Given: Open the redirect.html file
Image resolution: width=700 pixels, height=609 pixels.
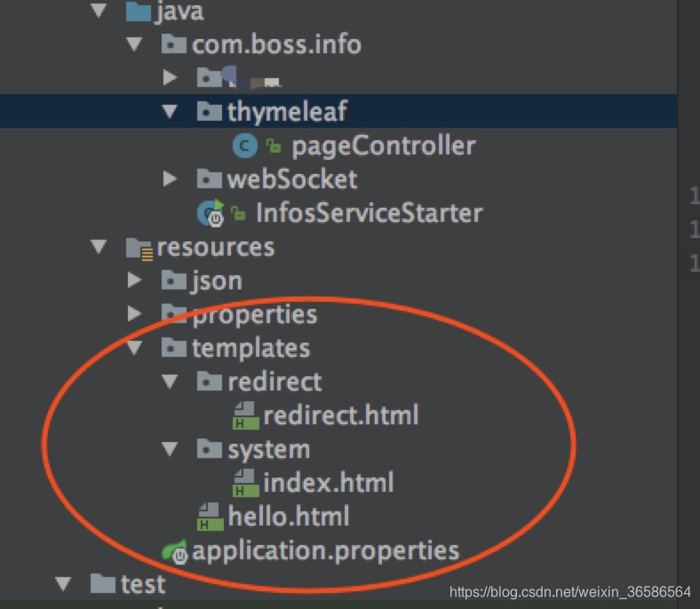Looking at the screenshot, I should pyautogui.click(x=341, y=415).
